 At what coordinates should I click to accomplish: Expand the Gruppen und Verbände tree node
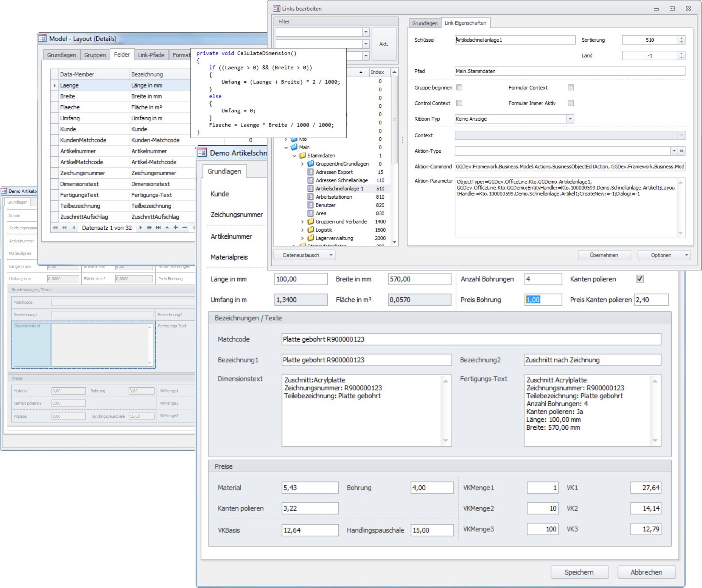tap(302, 222)
